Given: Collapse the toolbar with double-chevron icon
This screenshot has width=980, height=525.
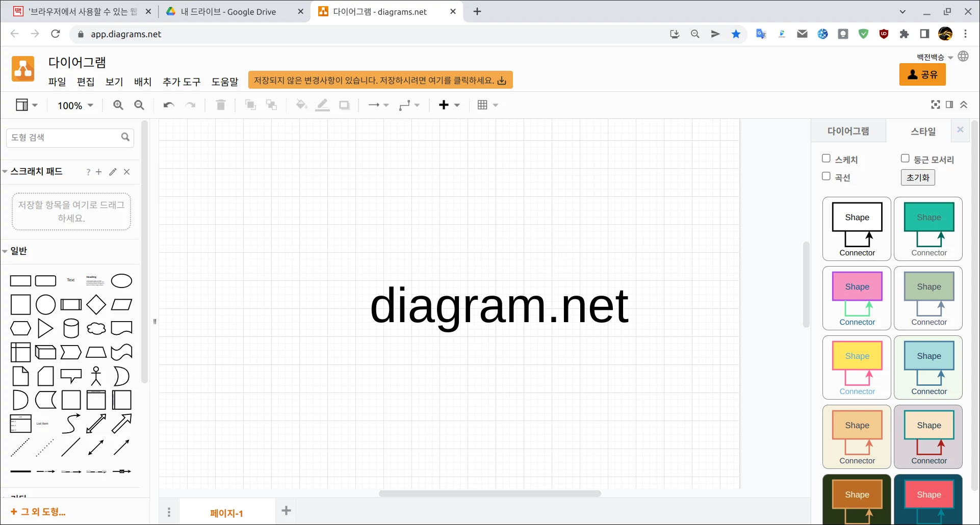Looking at the screenshot, I should tap(964, 104).
